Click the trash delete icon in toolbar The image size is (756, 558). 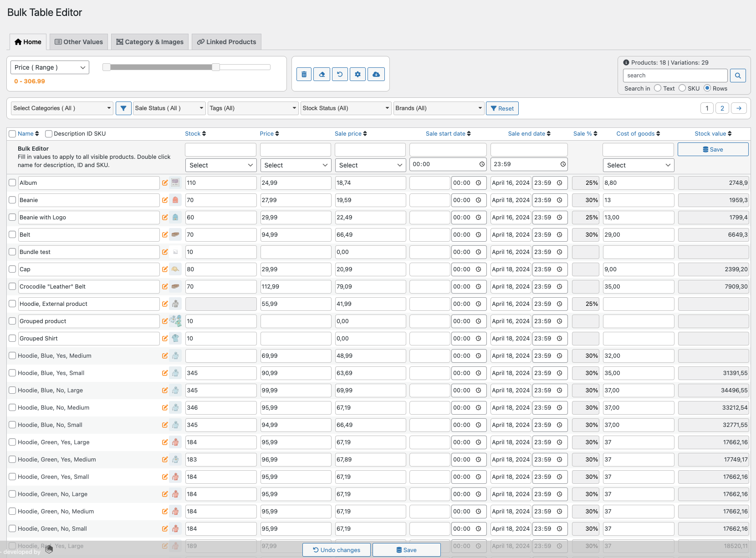pyautogui.click(x=304, y=74)
